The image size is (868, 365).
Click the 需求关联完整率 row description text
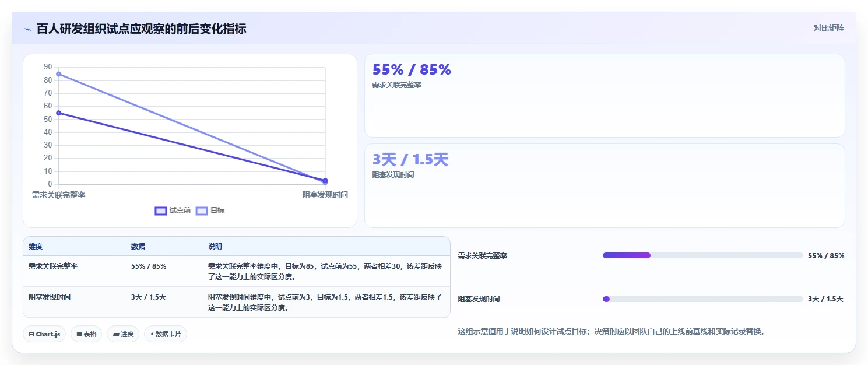[325, 271]
